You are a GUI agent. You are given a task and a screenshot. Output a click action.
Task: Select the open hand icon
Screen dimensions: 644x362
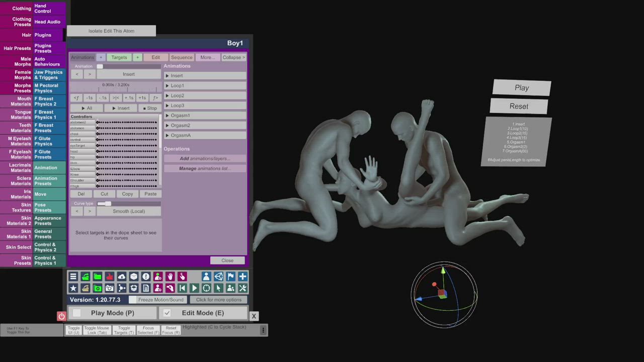coord(170,277)
